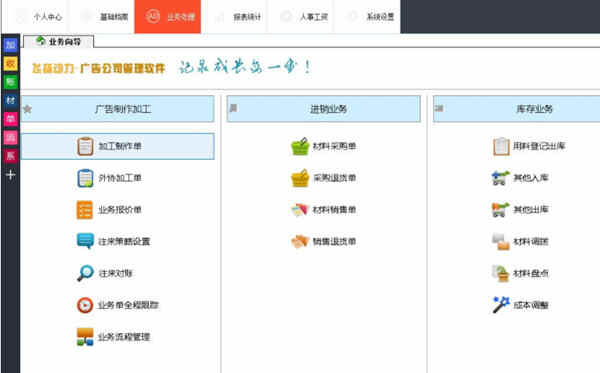Select the orange 业务处理 tab

(168, 17)
